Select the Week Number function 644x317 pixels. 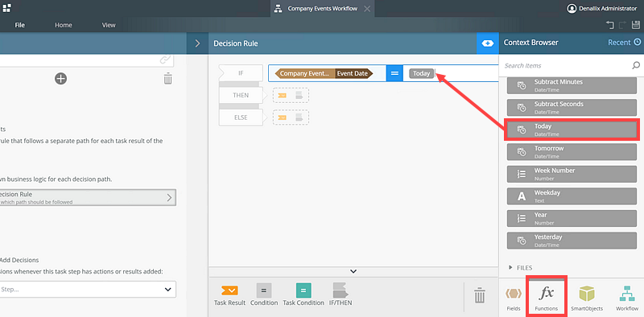click(x=572, y=174)
